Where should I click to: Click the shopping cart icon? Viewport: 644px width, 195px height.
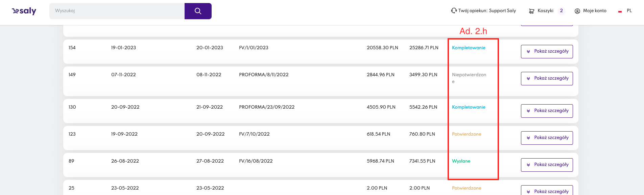point(531,11)
